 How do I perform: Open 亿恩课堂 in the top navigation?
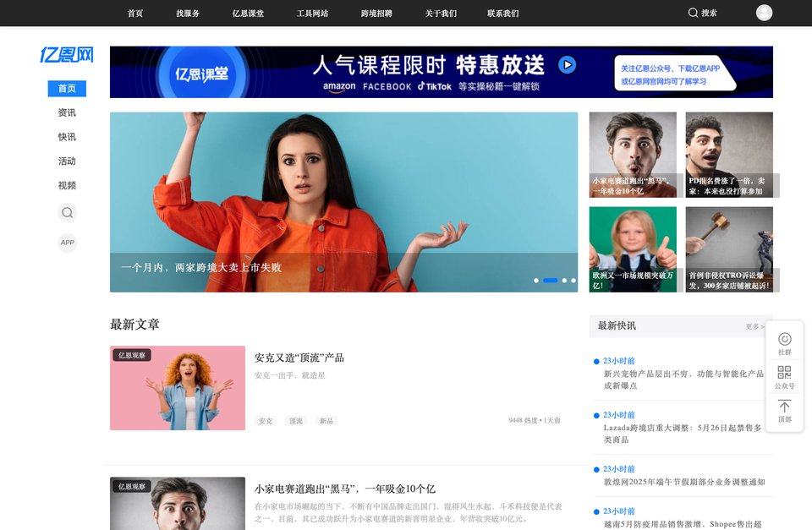pyautogui.click(x=248, y=14)
